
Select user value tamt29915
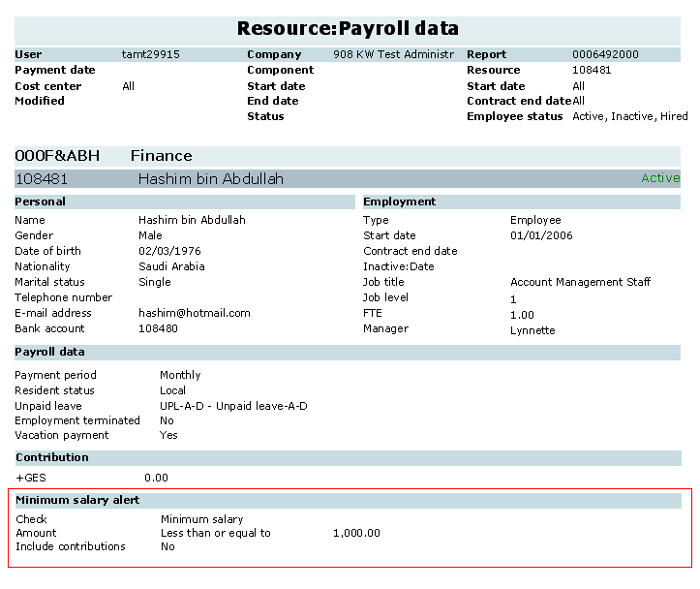[150, 55]
